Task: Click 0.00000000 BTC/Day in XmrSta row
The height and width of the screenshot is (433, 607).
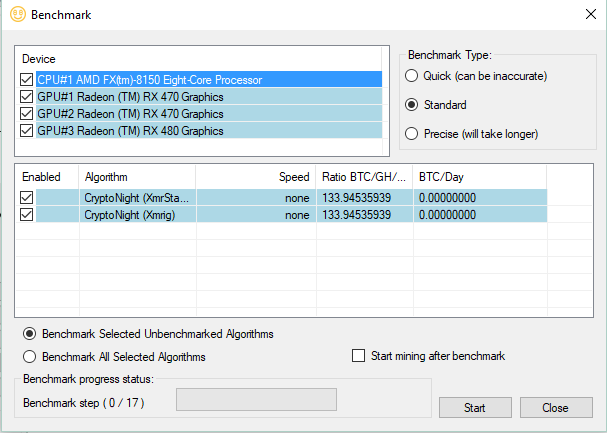Action: (447, 198)
